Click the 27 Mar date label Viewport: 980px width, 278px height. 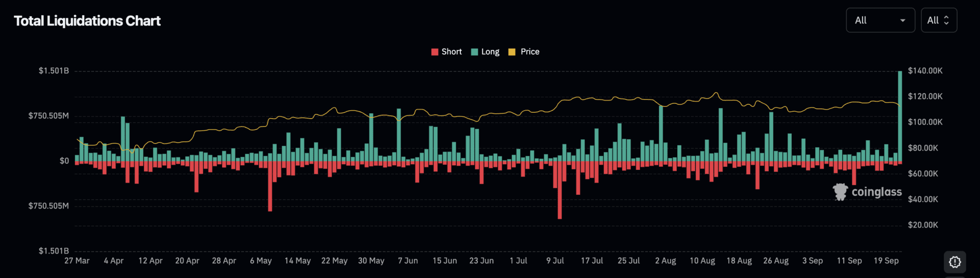pyautogui.click(x=77, y=261)
